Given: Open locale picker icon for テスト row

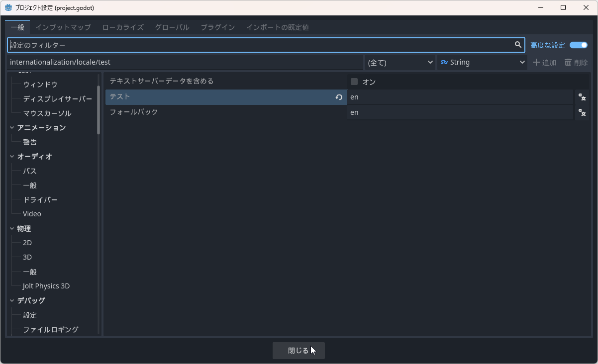Looking at the screenshot, I should point(582,97).
